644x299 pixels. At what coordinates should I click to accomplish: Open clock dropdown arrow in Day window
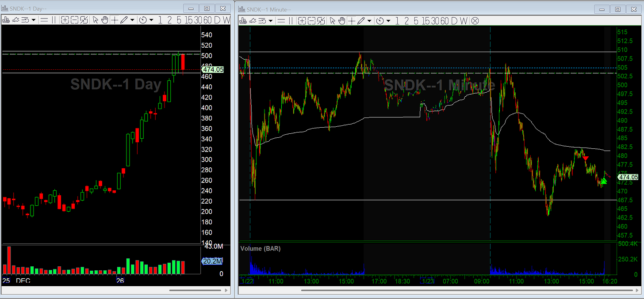pos(151,20)
